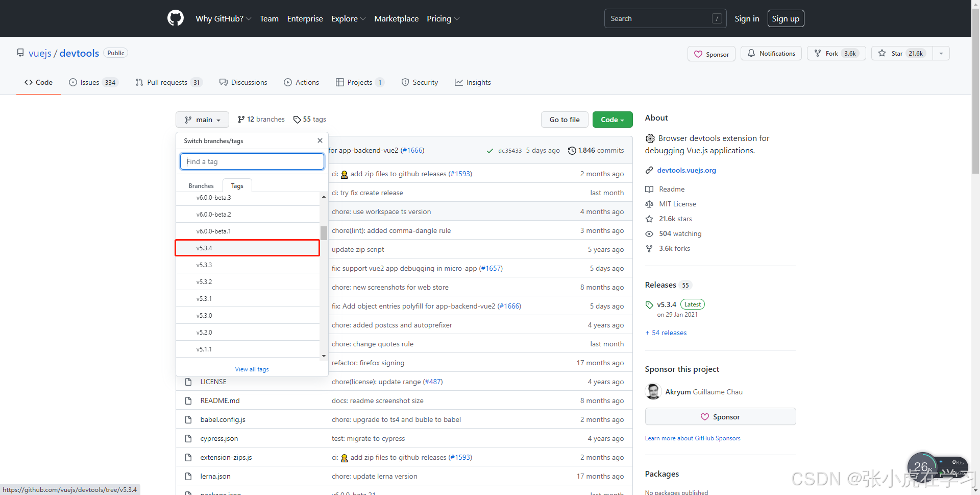Open the vuejs organization link
Image resolution: width=980 pixels, height=495 pixels.
pyautogui.click(x=40, y=53)
